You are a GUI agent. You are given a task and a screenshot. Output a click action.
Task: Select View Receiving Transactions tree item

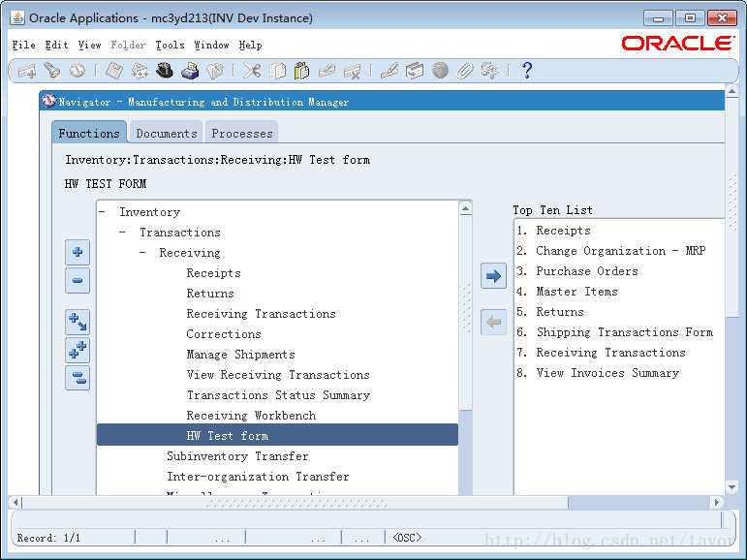point(278,375)
